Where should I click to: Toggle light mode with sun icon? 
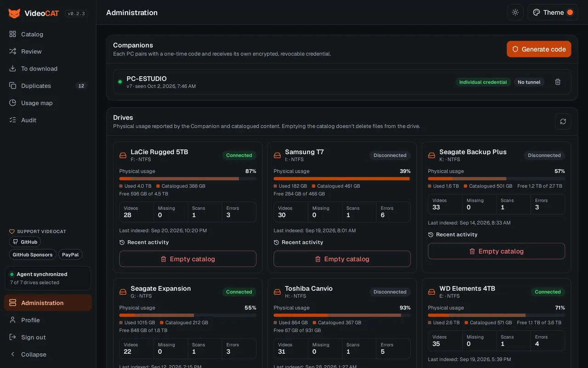(515, 12)
